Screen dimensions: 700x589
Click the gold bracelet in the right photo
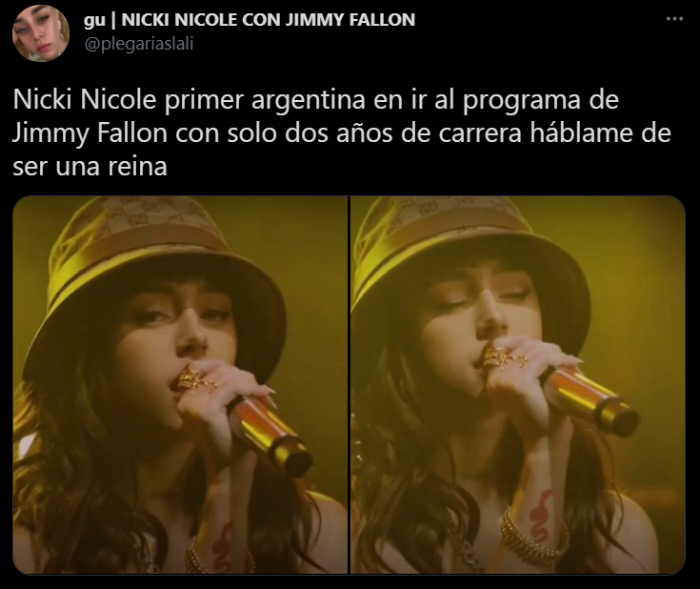point(531,538)
